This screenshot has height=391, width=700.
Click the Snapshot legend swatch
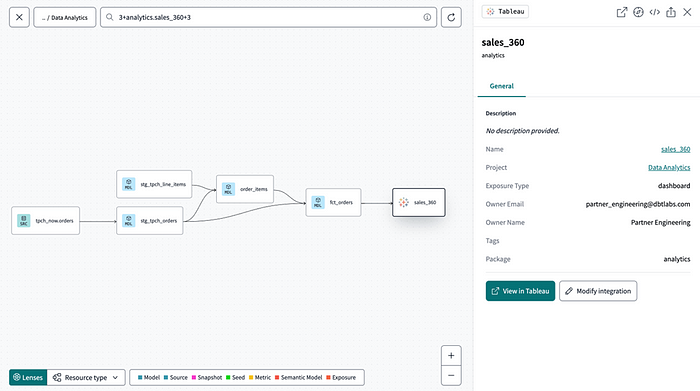pos(194,377)
